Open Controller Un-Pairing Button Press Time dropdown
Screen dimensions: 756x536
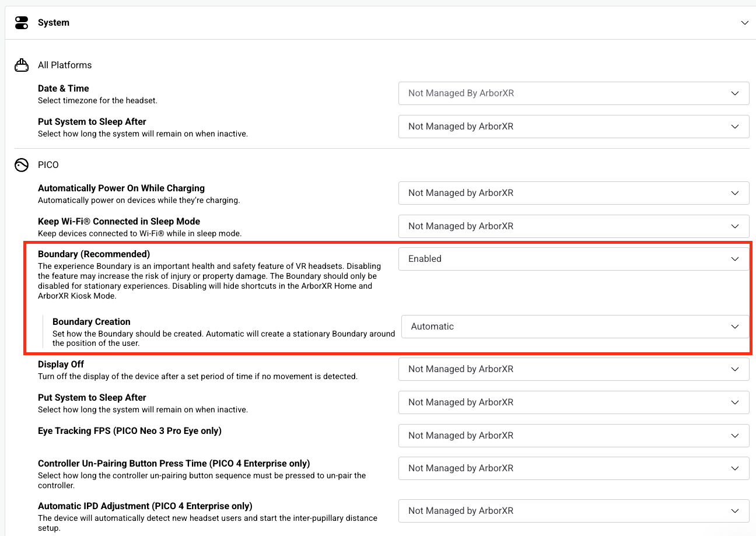pos(574,468)
